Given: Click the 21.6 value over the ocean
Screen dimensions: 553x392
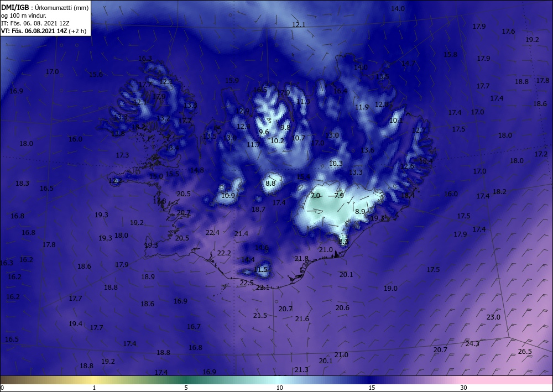Looking at the screenshot, I should coord(302,319).
